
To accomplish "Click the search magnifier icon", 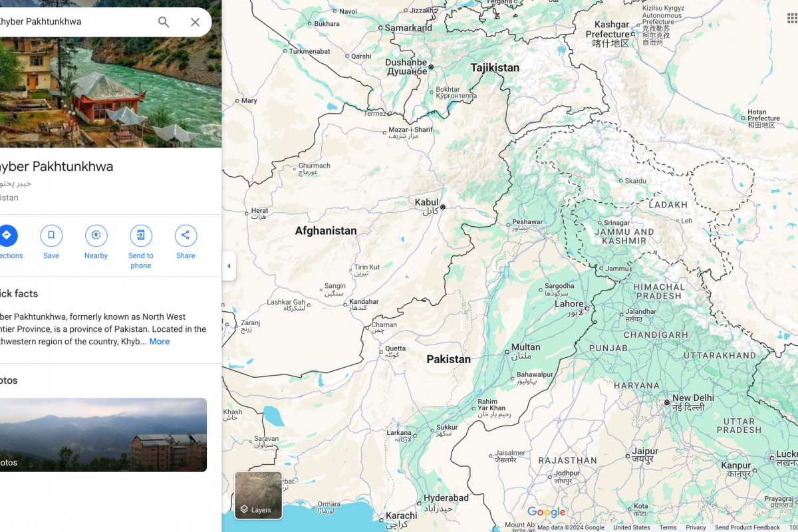I will pos(164,22).
